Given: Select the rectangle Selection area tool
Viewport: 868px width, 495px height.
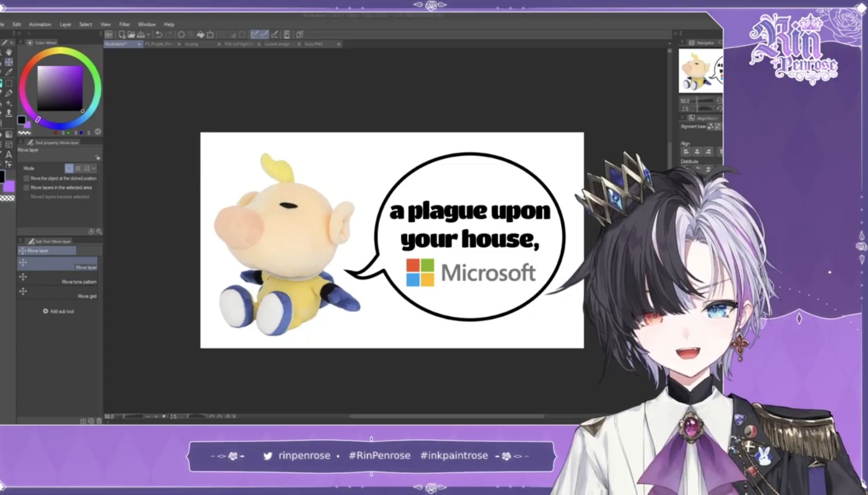Looking at the screenshot, I should [x=9, y=83].
